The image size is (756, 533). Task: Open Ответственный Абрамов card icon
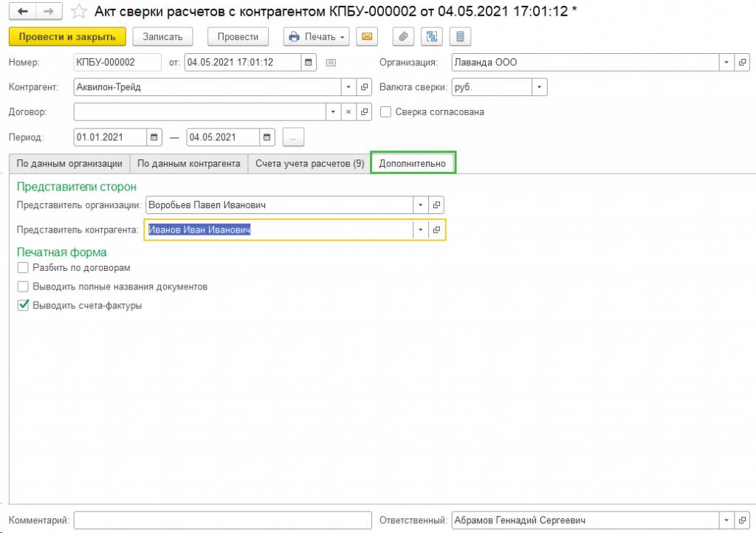pyautogui.click(x=743, y=520)
